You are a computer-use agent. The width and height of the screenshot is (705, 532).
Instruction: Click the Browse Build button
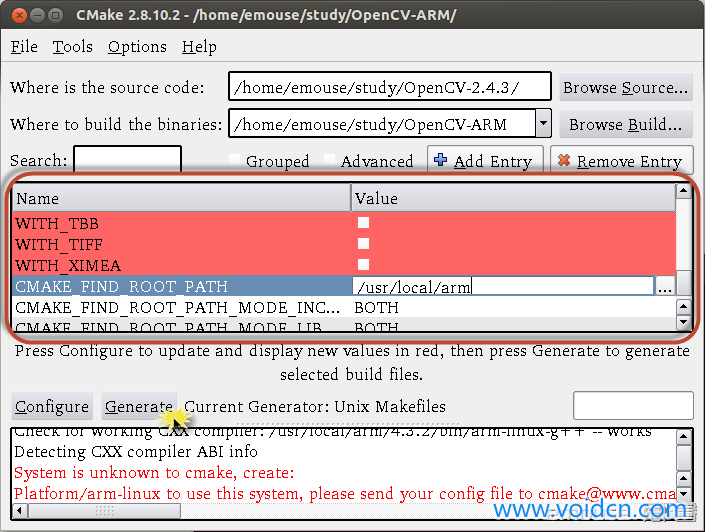[x=625, y=124]
